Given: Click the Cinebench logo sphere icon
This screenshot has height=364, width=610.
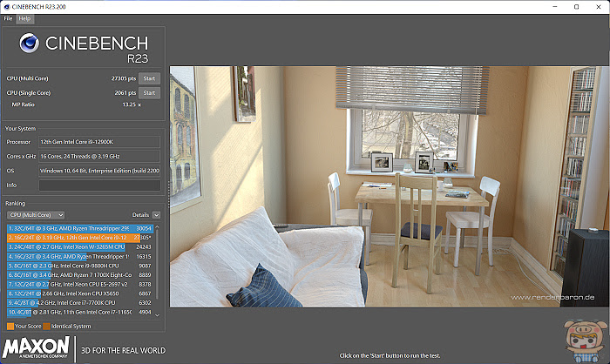Looking at the screenshot, I should tap(29, 44).
